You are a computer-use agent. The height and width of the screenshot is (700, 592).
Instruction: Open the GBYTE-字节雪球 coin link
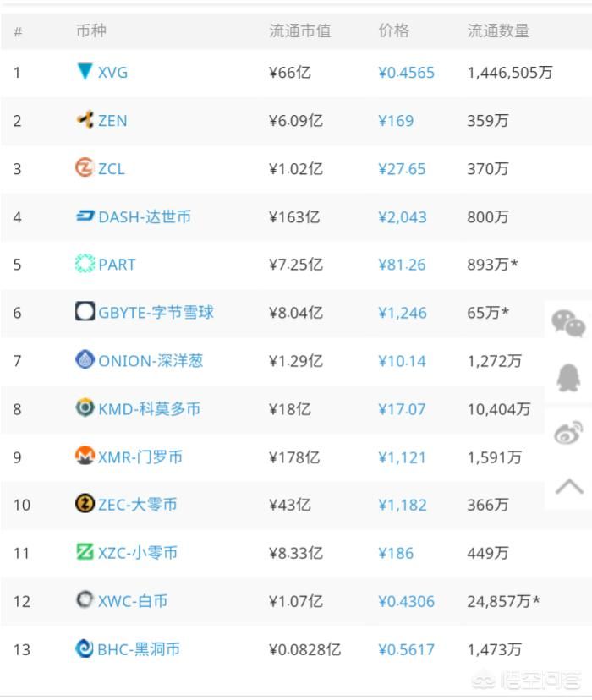[156, 313]
